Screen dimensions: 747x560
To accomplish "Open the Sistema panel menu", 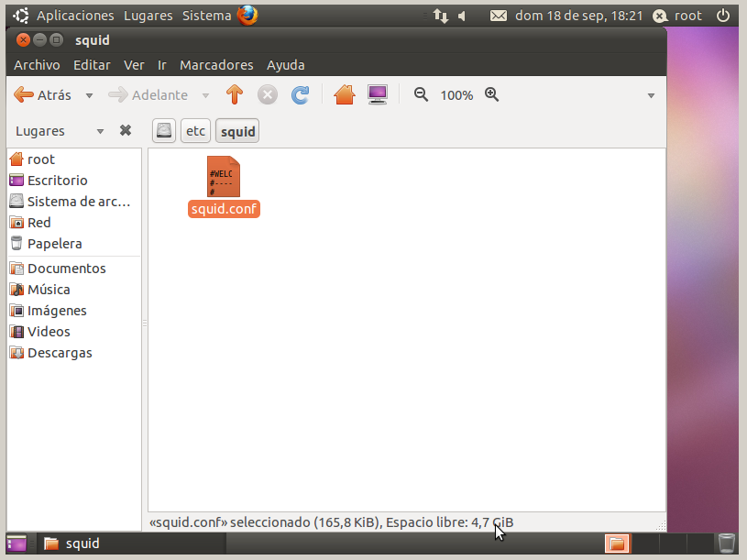I will pyautogui.click(x=206, y=16).
